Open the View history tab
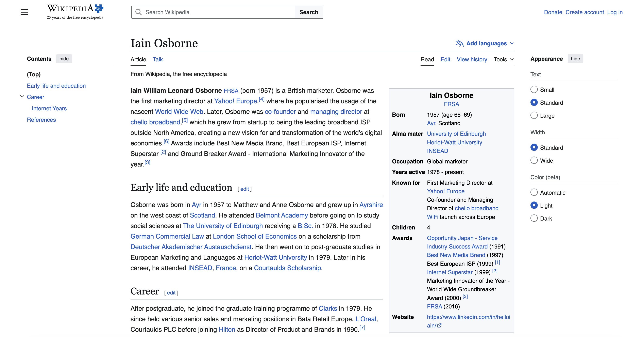644x337 pixels. pyautogui.click(x=472, y=59)
